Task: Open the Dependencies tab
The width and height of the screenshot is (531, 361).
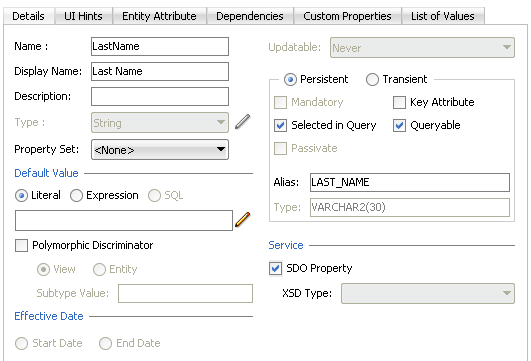Action: pyautogui.click(x=250, y=16)
